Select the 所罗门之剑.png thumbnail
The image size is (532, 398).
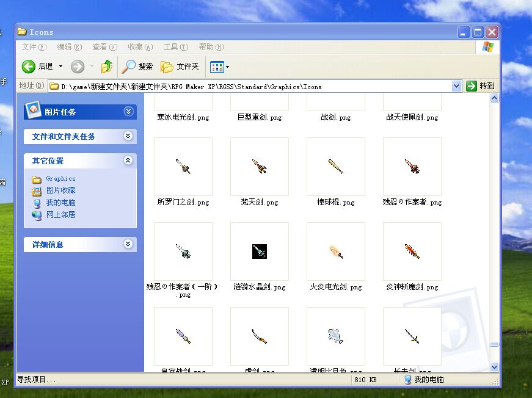(183, 167)
